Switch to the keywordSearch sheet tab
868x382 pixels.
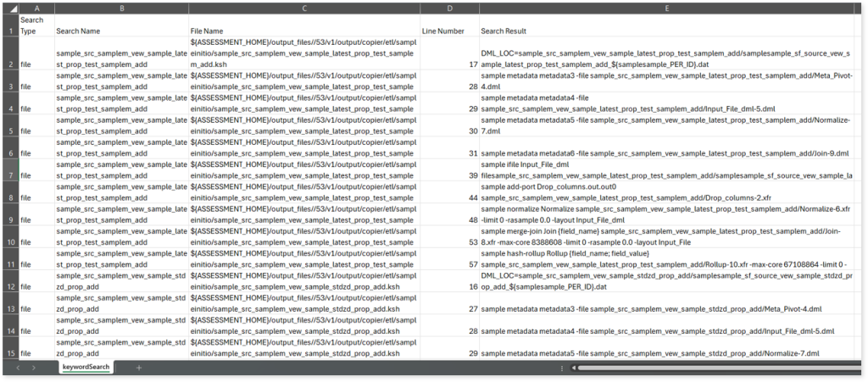[86, 368]
